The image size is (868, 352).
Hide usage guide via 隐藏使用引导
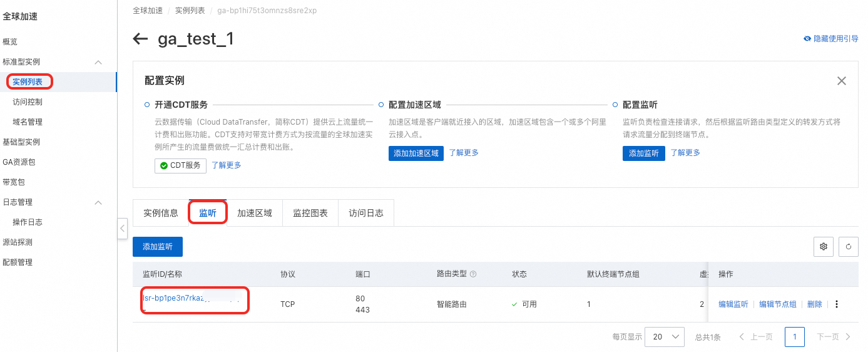[831, 39]
